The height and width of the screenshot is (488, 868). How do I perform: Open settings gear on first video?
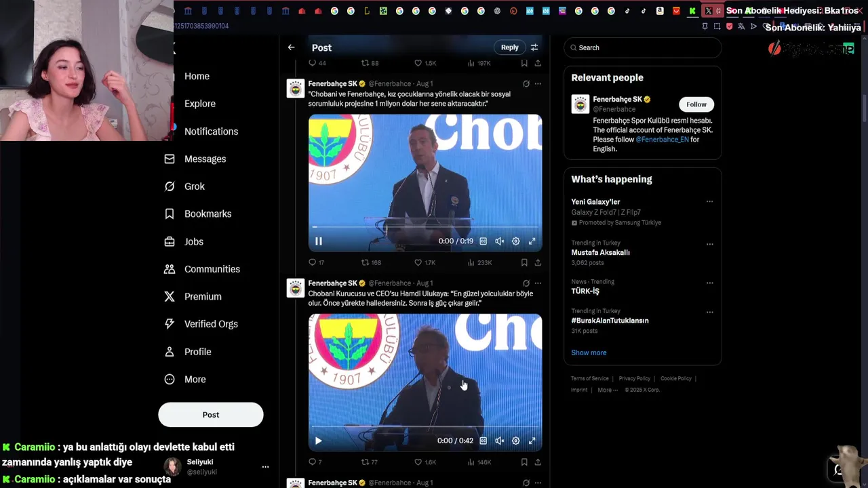coord(515,241)
